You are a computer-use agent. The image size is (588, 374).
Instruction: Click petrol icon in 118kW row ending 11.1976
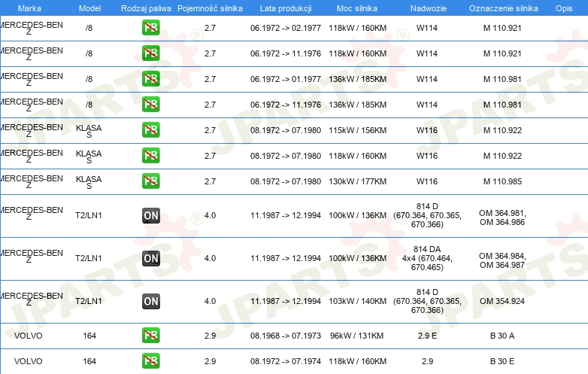tap(150, 53)
